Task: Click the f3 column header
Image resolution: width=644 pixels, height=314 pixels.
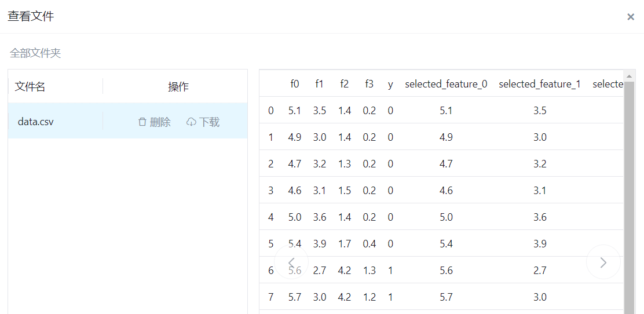Action: [369, 84]
